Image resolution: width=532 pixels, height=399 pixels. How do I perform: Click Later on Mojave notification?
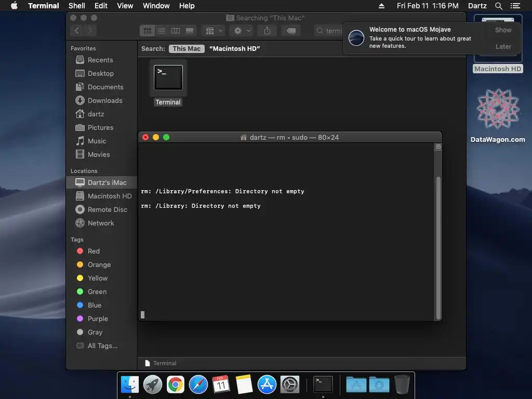click(x=503, y=46)
